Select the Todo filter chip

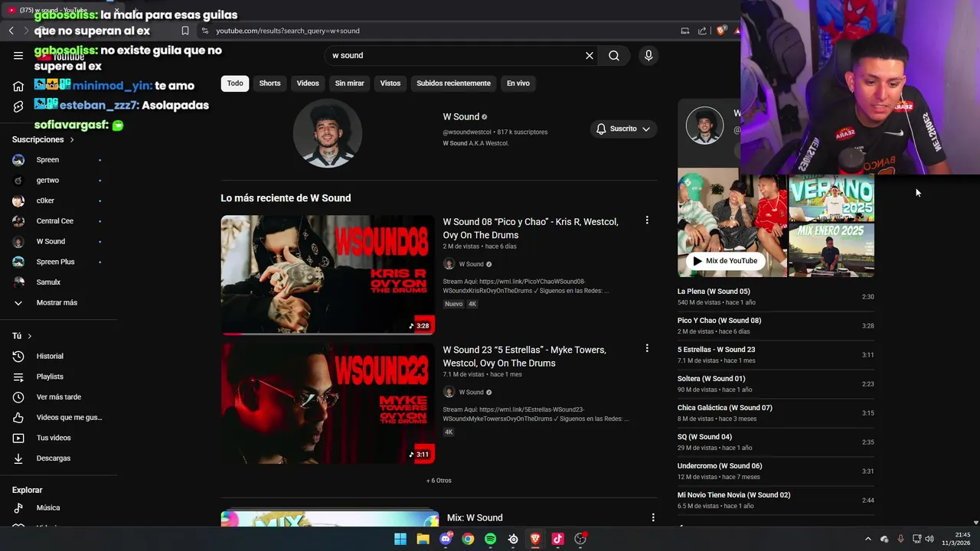click(x=235, y=83)
